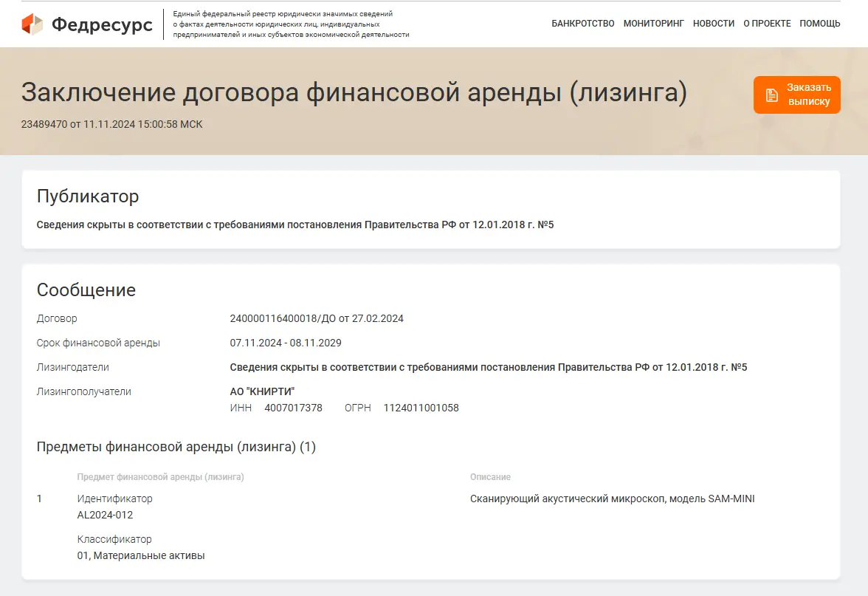
Task: Click the Федресурс site name
Action: (x=102, y=24)
